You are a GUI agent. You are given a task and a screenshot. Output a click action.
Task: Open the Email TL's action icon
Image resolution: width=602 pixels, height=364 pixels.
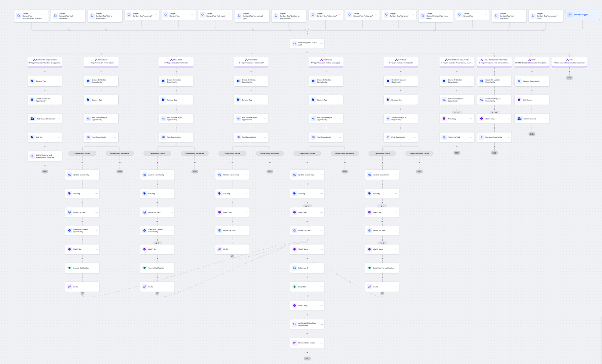(x=294, y=287)
